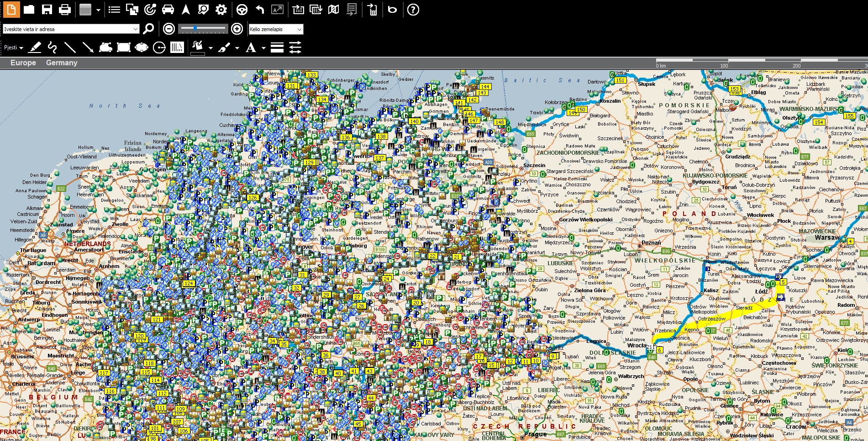The image size is (868, 441).
Task: Open the territories map icon
Action: [x=334, y=10]
